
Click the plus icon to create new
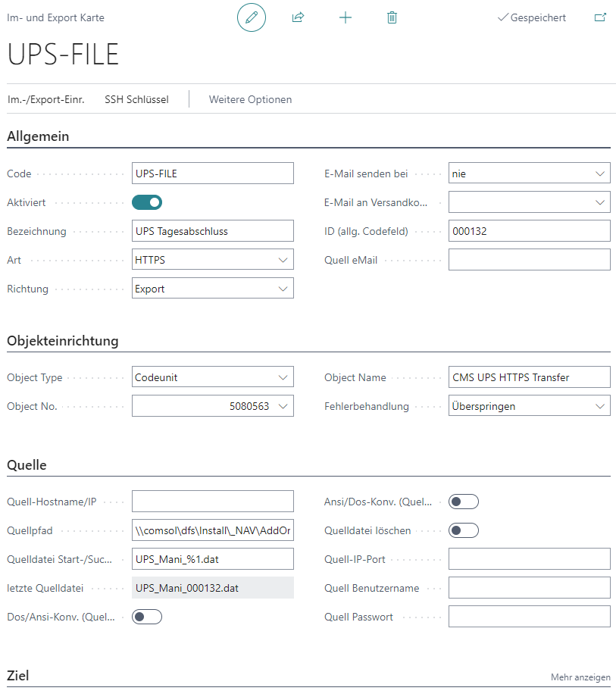pos(346,17)
